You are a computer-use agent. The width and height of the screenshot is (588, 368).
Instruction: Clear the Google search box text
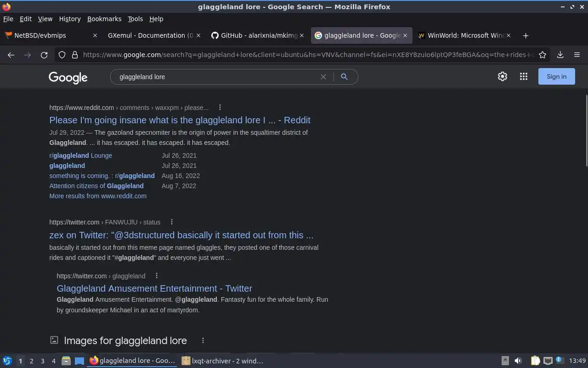323,77
